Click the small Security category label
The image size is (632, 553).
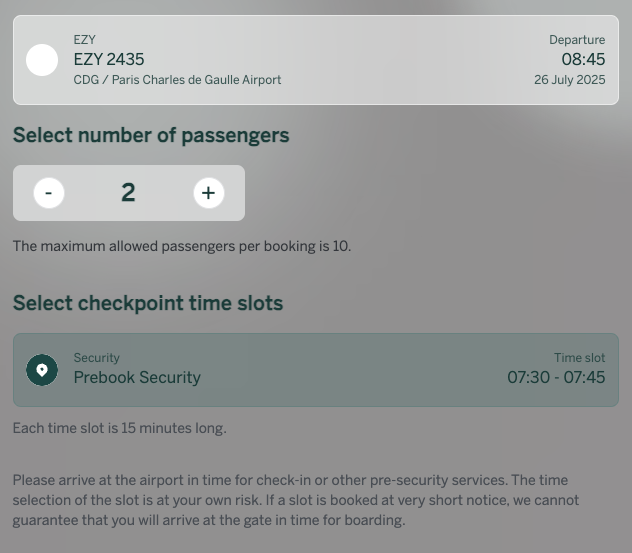pyautogui.click(x=97, y=358)
